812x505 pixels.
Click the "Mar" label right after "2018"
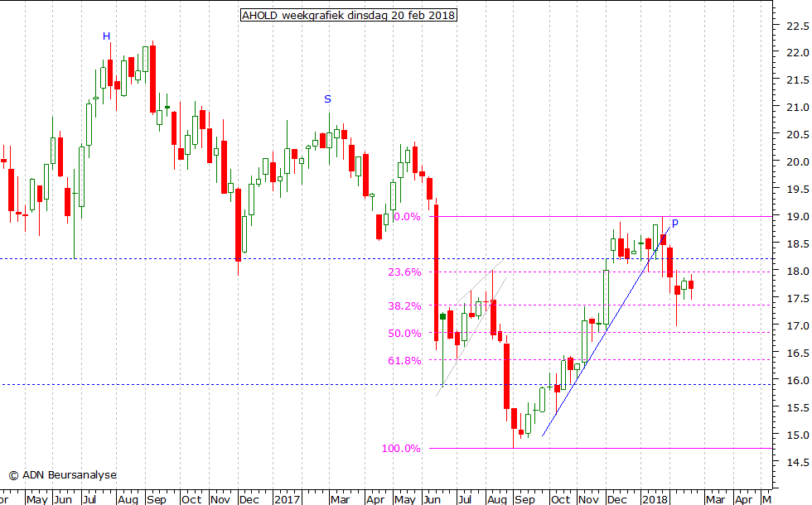[716, 499]
